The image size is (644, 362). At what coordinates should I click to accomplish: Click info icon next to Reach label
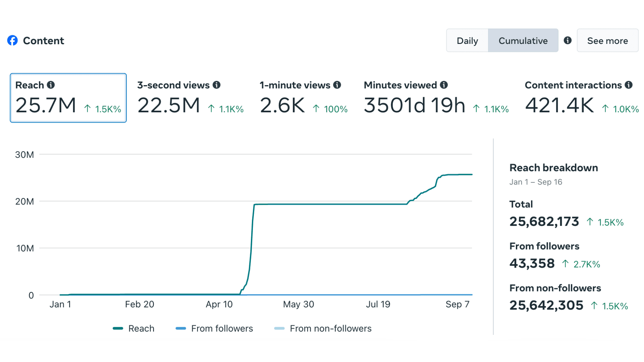pos(51,85)
